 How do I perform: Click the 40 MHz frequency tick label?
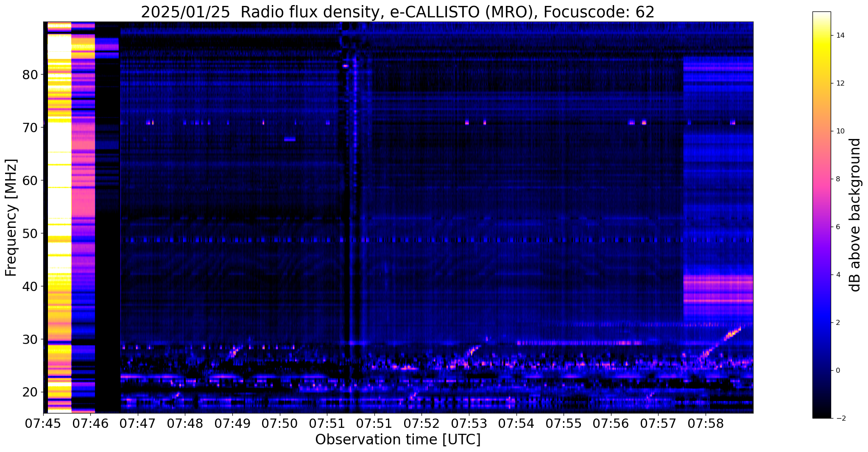(x=30, y=286)
